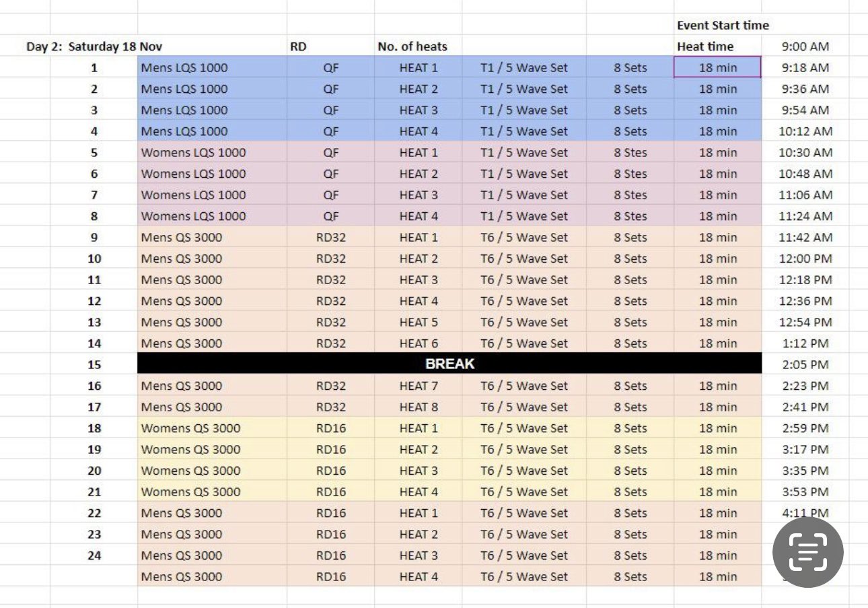Tap the live text scan icon
This screenshot has width=868, height=608.
click(807, 553)
